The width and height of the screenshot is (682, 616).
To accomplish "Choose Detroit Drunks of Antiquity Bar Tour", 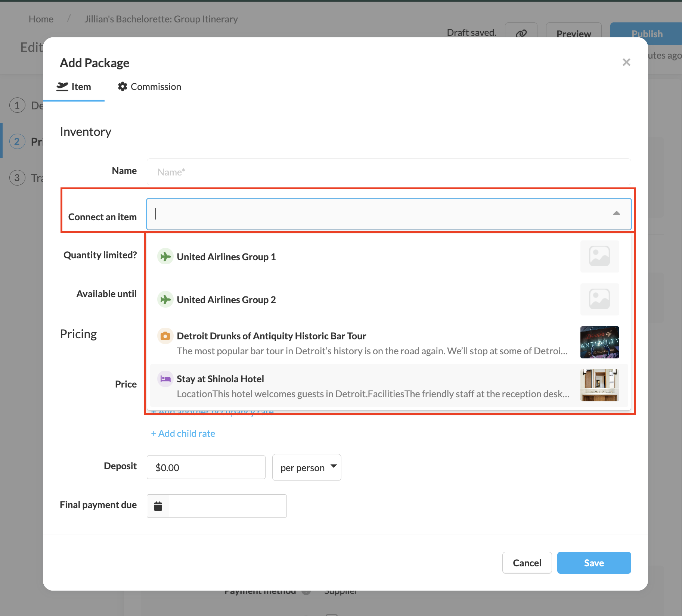I will coord(389,343).
